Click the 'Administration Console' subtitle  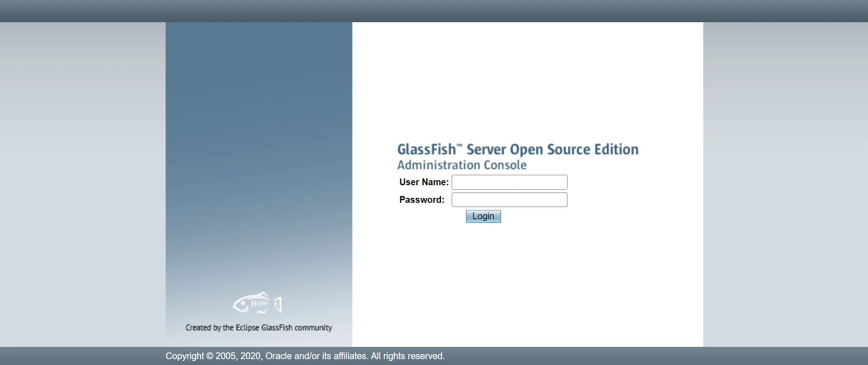(x=462, y=165)
